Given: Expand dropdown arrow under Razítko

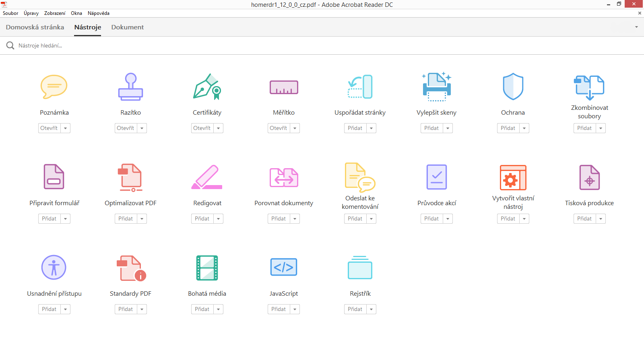Looking at the screenshot, I should point(142,128).
